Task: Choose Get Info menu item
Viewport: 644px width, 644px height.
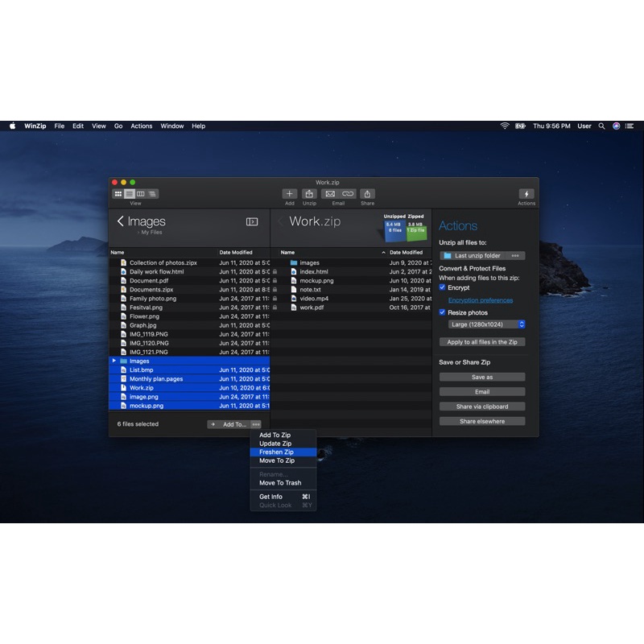Action: (x=283, y=497)
